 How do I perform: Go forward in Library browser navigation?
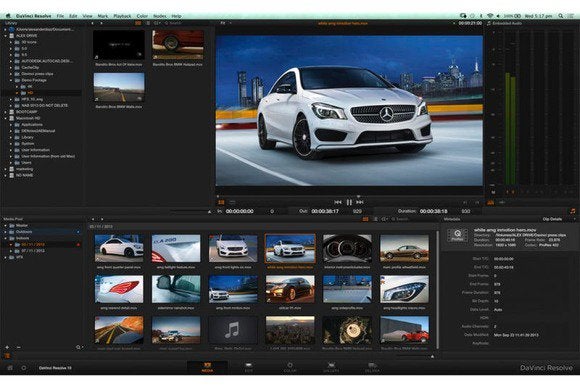pos(101,23)
